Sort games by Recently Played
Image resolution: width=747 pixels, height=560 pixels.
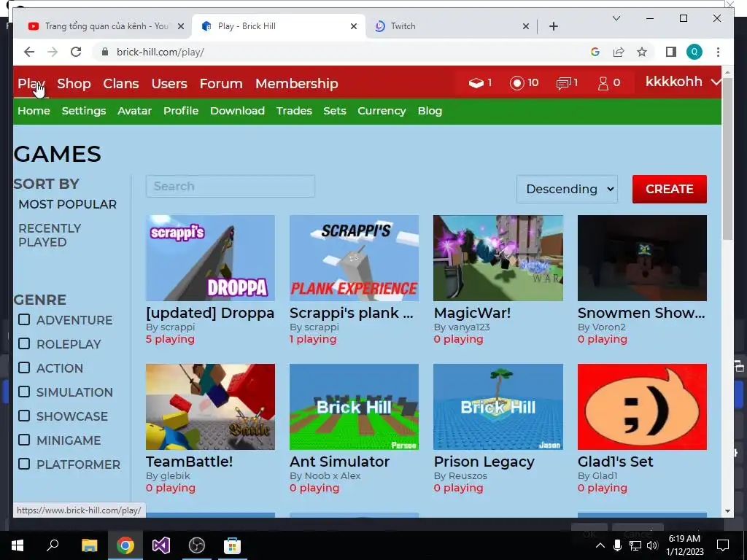click(50, 236)
